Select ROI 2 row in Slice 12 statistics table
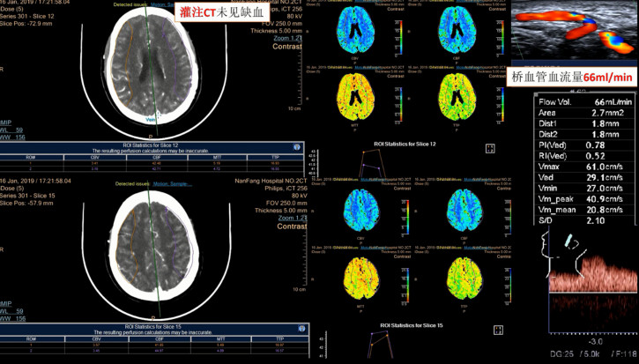Screen dimensions: 639x364 [x=152, y=168]
